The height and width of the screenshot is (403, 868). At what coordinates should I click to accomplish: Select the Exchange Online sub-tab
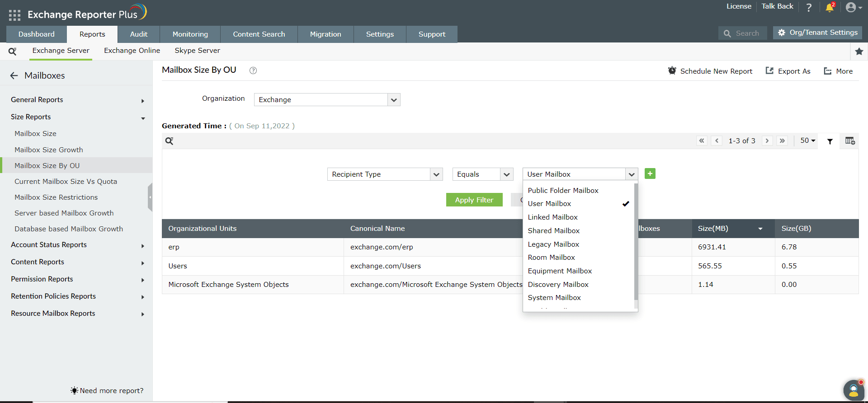coord(132,51)
